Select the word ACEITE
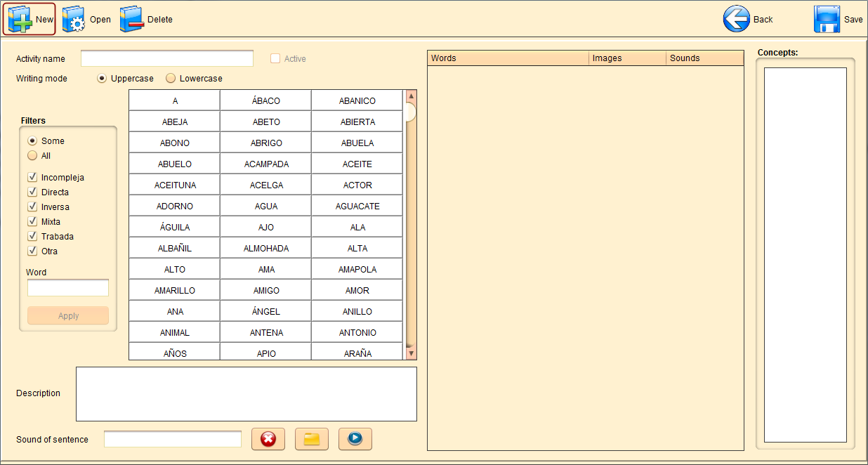This screenshot has width=868, height=465. pyautogui.click(x=357, y=164)
